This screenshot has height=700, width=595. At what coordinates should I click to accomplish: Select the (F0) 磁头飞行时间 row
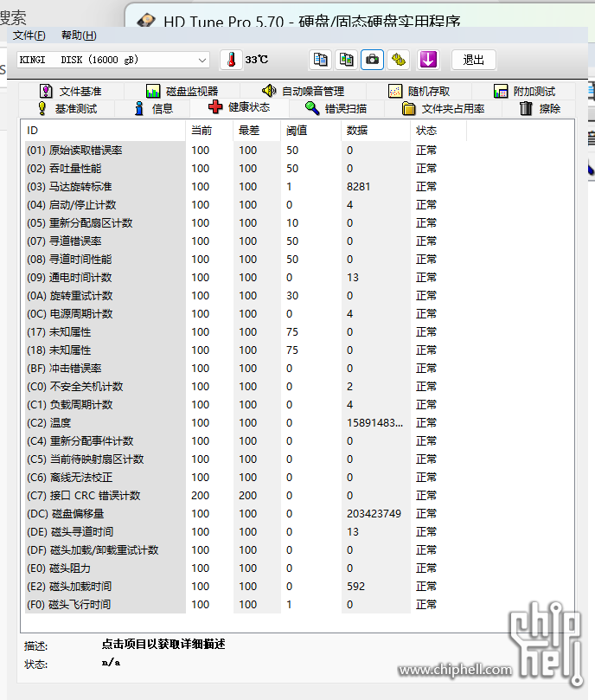246,605
